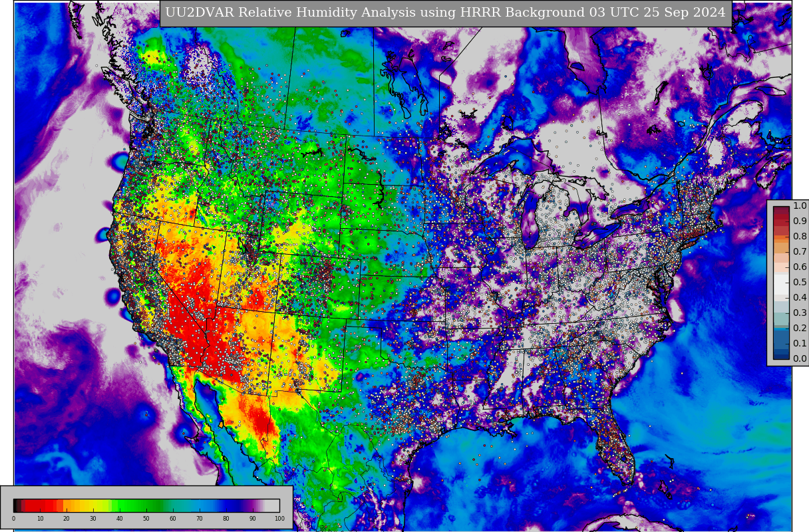This screenshot has height=532, width=809.
Task: Click the 0.7 label on right colorbar
Action: [800, 251]
